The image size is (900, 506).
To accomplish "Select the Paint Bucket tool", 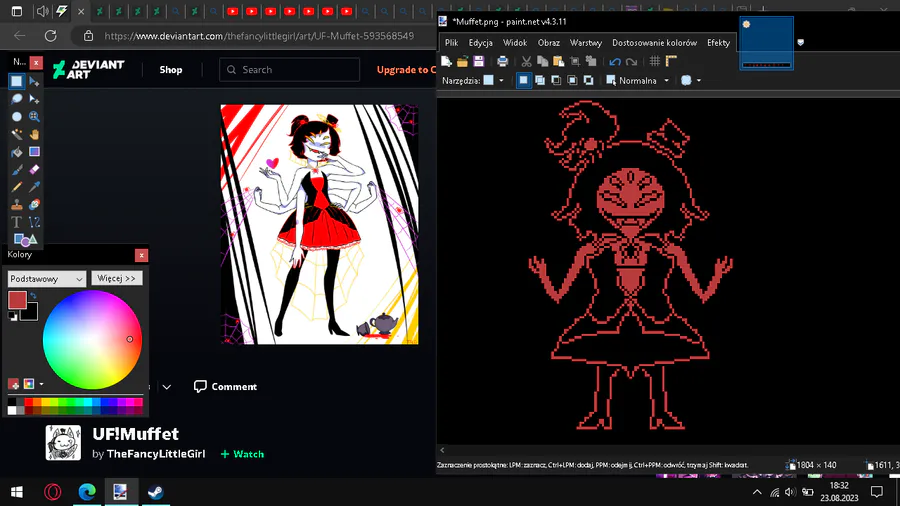I will 17,152.
